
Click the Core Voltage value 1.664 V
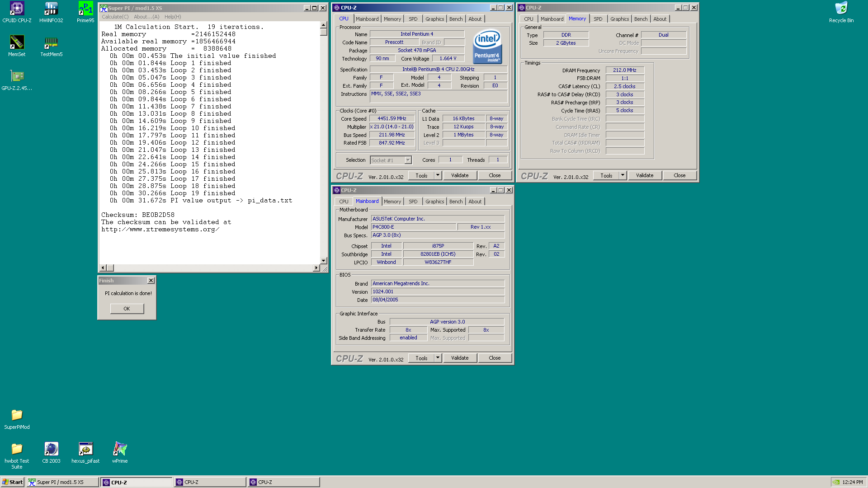[448, 58]
